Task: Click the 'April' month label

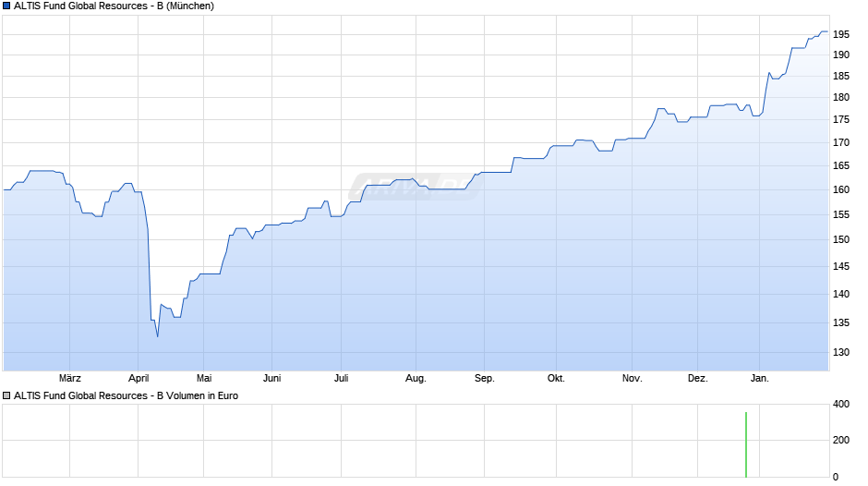Action: tap(139, 378)
